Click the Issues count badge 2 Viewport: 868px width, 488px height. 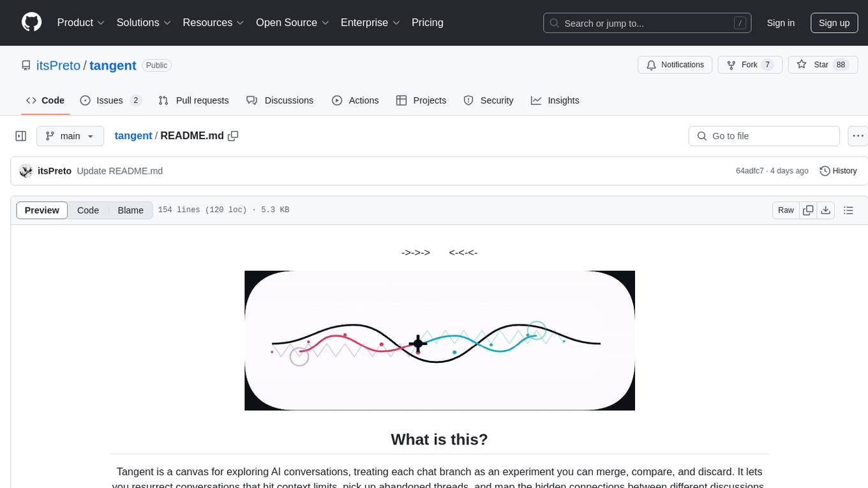coord(135,100)
